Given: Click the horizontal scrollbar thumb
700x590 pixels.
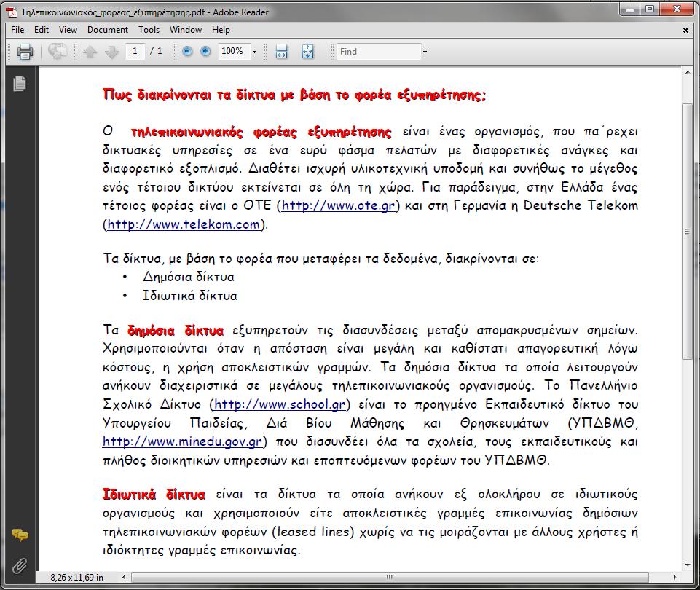Looking at the screenshot, I should click(x=390, y=577).
